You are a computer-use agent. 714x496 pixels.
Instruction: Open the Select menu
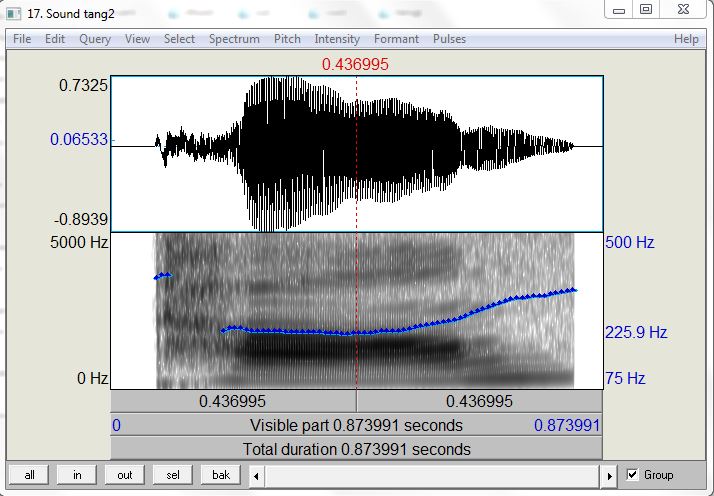click(x=179, y=39)
